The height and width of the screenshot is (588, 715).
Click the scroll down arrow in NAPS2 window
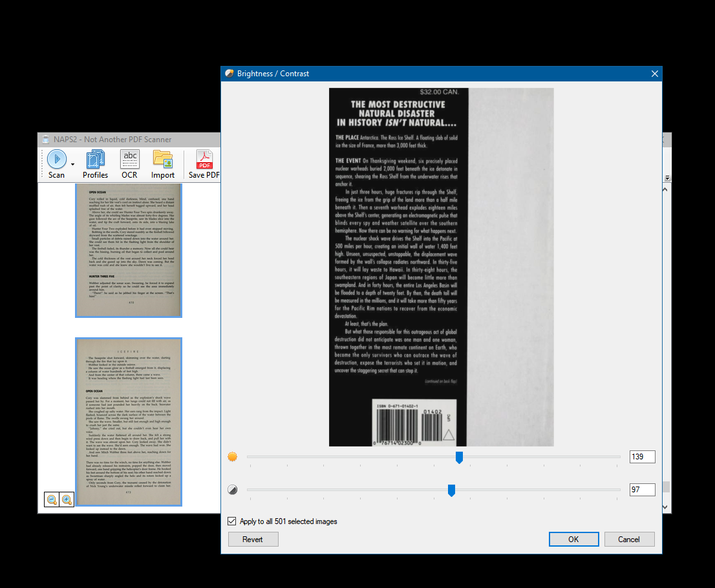pos(665,507)
